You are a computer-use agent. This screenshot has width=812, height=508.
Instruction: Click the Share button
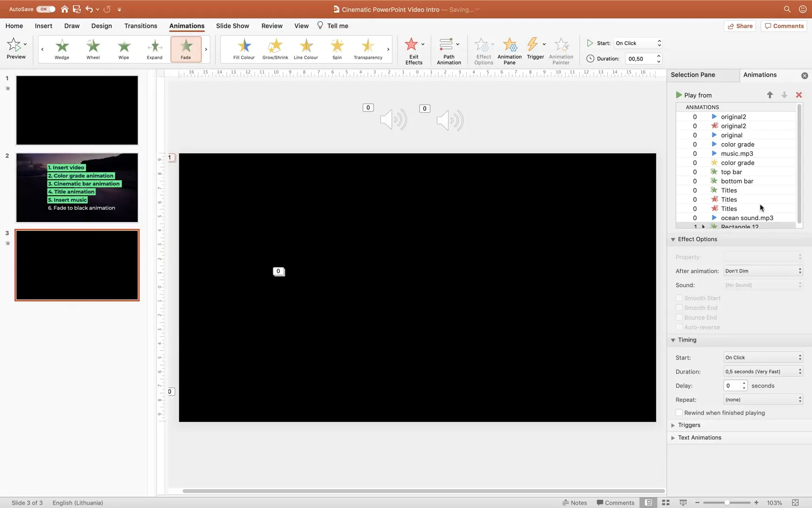pyautogui.click(x=740, y=26)
